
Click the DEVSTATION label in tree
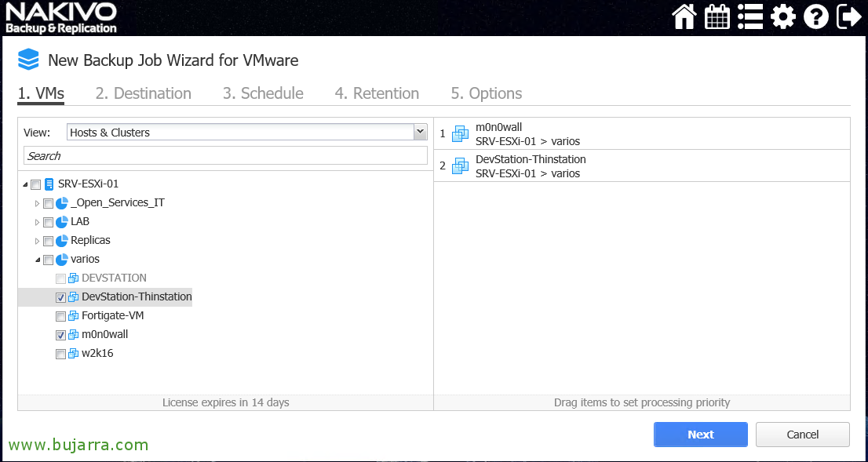coord(114,278)
